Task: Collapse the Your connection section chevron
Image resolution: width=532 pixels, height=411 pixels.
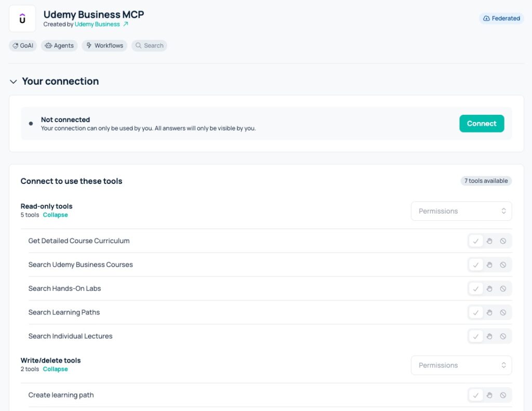Action: 13,82
